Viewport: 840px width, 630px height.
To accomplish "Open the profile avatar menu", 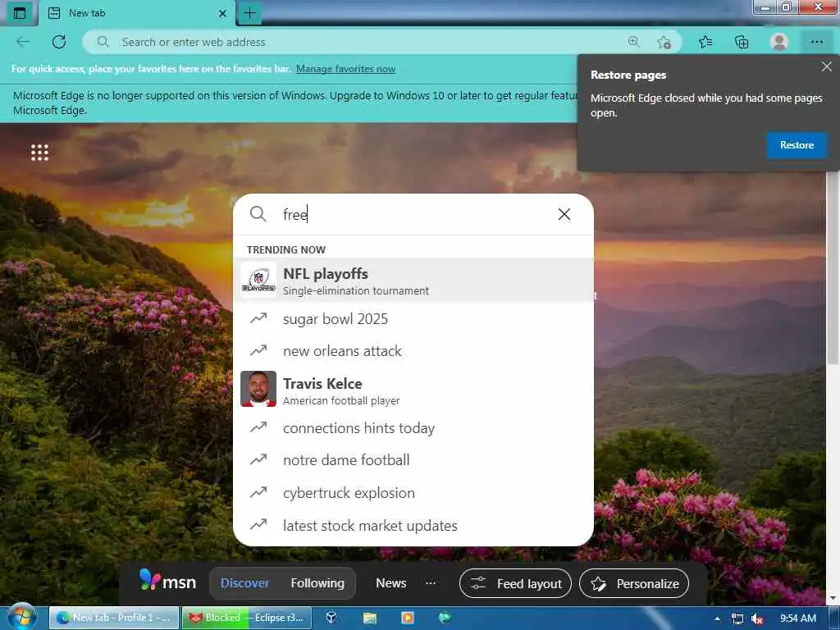I will [x=779, y=42].
